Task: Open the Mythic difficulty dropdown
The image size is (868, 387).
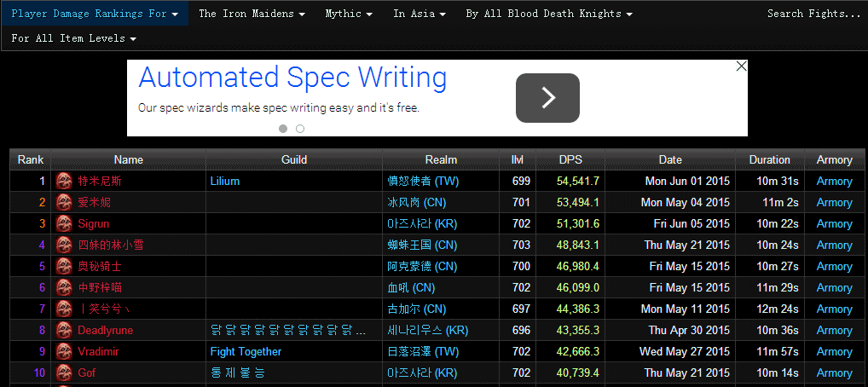Action: click(x=349, y=14)
